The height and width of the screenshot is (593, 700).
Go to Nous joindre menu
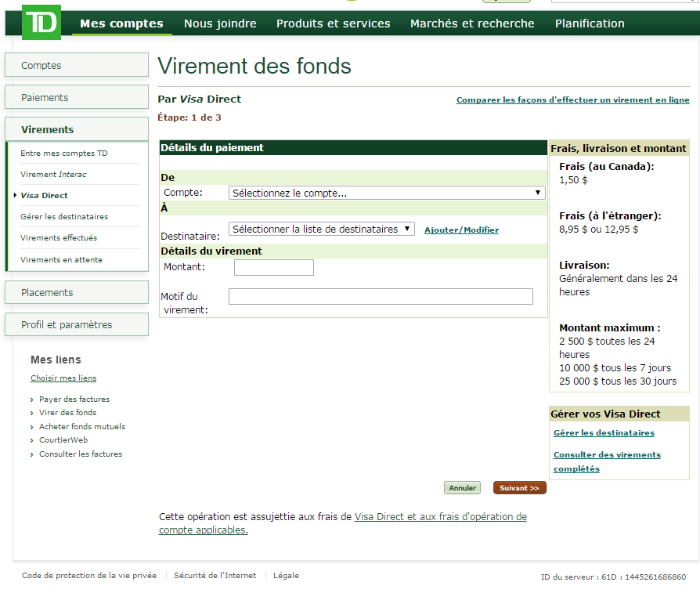[220, 24]
